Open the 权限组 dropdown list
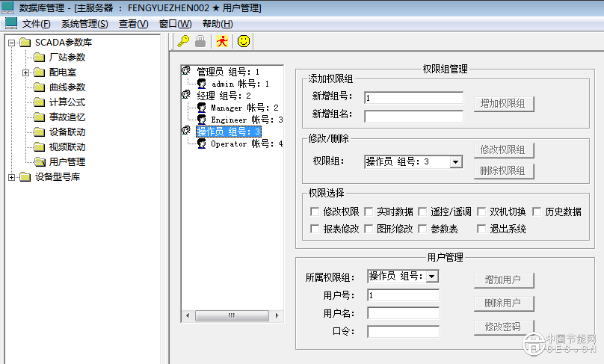Viewport: 604px width, 364px height. (456, 161)
